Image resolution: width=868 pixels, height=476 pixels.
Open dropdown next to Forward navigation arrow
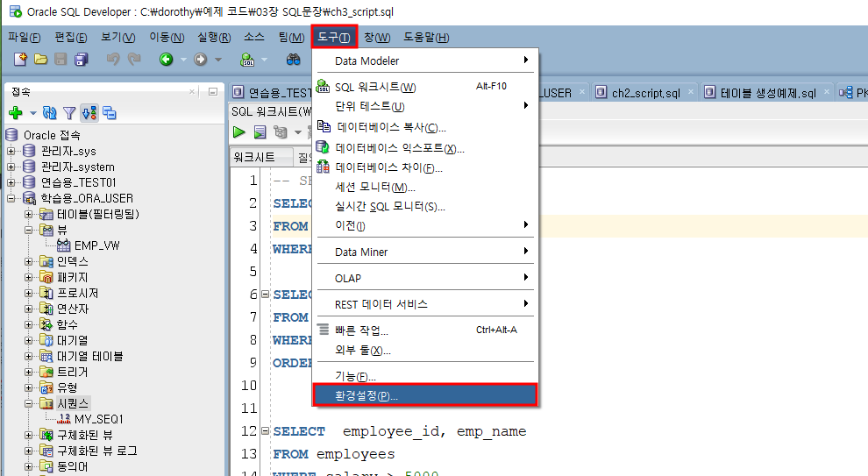click(218, 60)
